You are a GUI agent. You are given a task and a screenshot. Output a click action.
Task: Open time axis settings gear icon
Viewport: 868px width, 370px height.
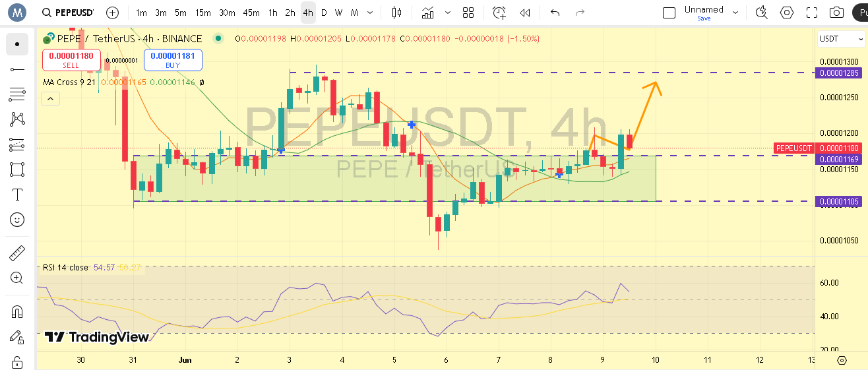click(842, 360)
